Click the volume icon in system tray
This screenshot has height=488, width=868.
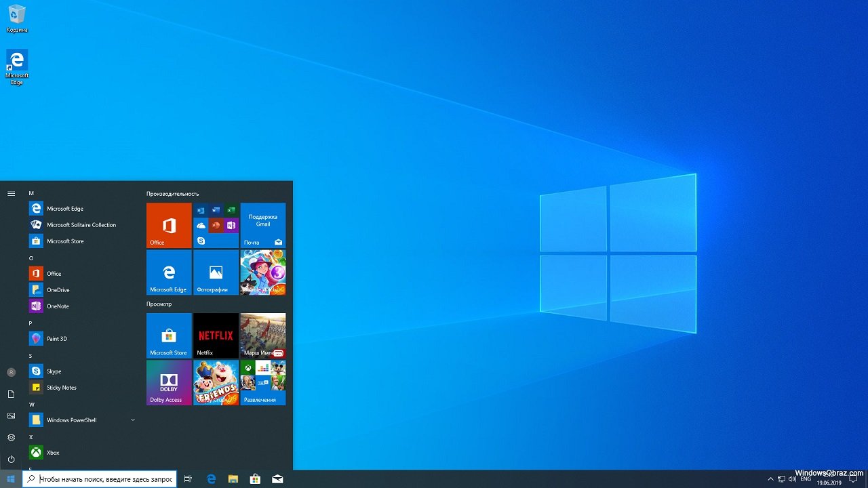click(791, 479)
